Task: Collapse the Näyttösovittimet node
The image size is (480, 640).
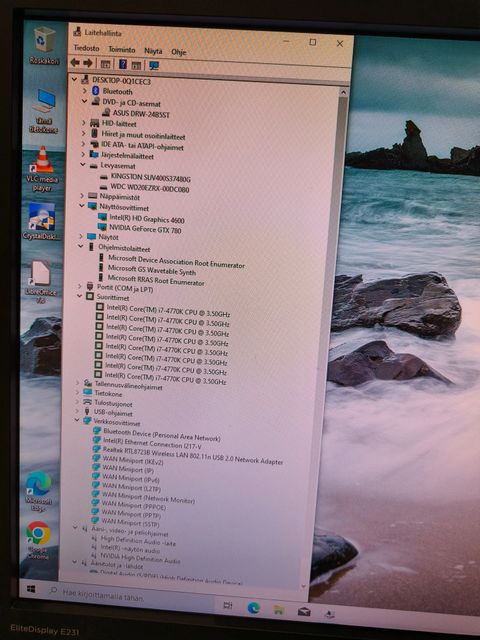Action: point(82,206)
